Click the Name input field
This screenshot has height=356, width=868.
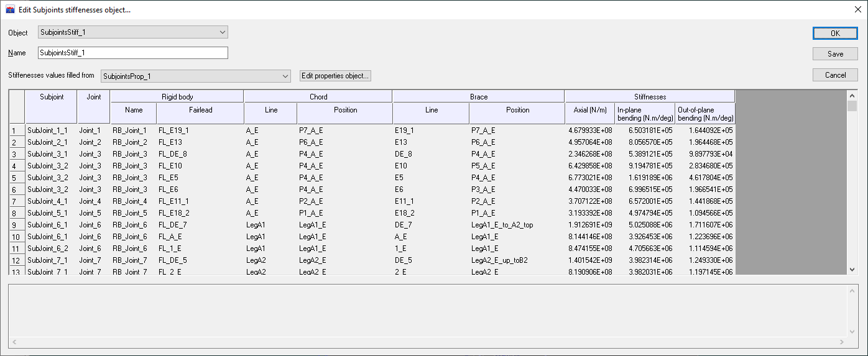pos(132,53)
